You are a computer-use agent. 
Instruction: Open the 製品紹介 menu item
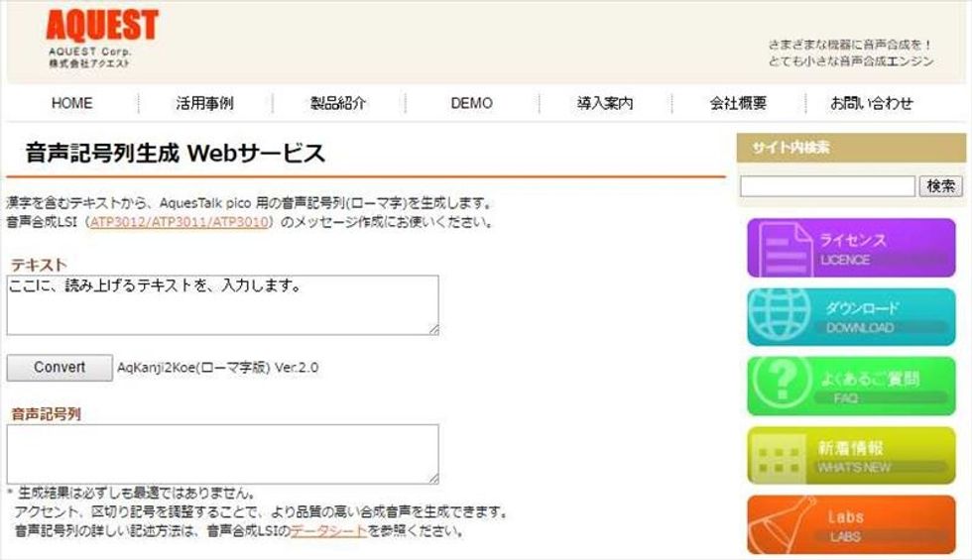[x=338, y=103]
